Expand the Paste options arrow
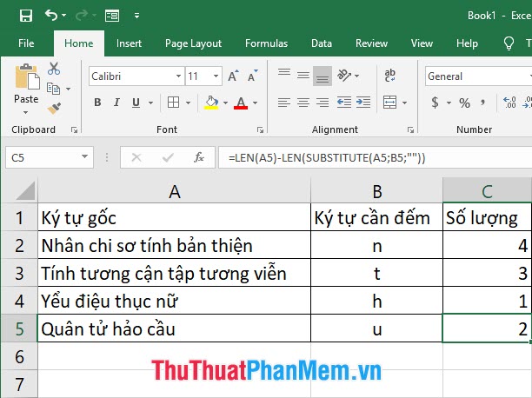The height and width of the screenshot is (398, 532). 26,112
